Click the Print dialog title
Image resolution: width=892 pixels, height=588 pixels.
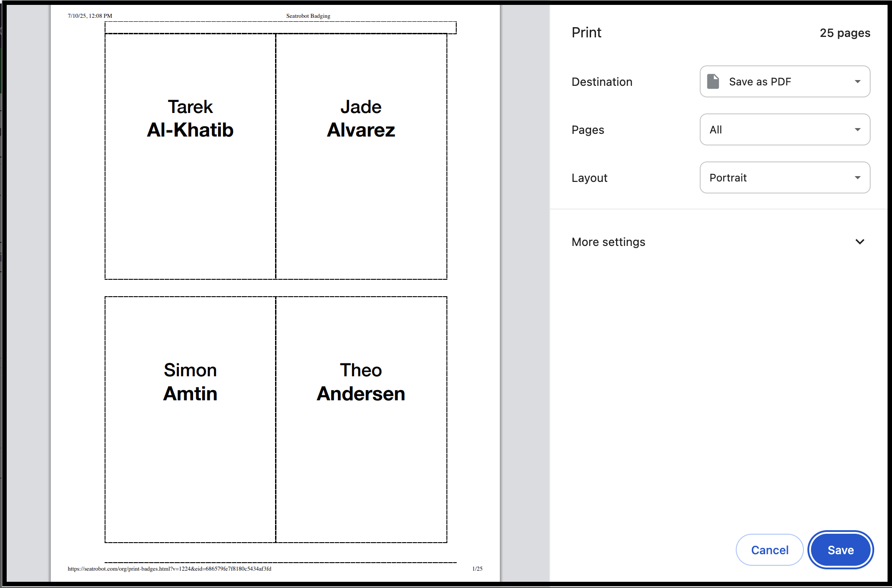[x=586, y=32]
